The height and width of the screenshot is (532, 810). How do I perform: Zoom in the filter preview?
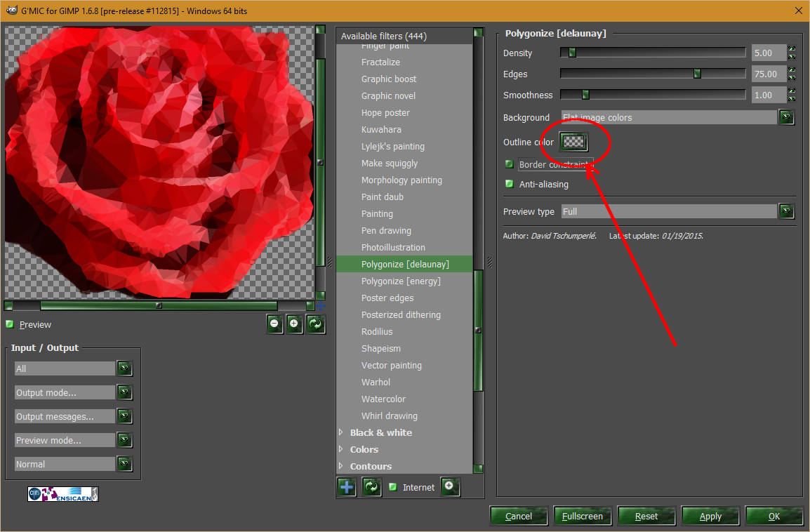295,324
